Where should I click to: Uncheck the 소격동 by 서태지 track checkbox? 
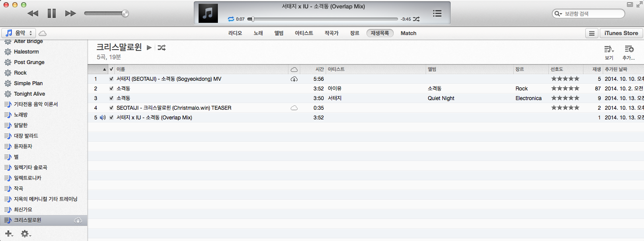coord(111,98)
